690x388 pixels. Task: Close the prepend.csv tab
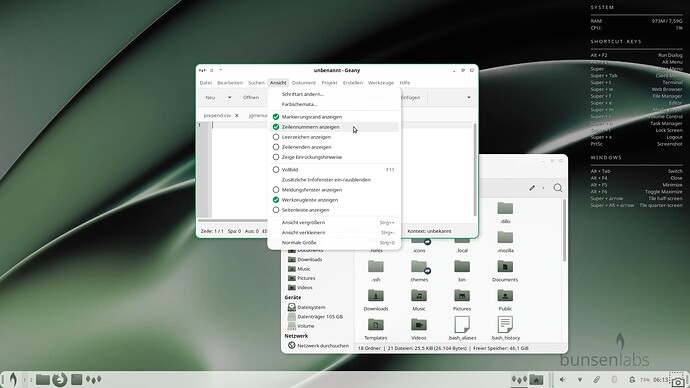tap(237, 115)
